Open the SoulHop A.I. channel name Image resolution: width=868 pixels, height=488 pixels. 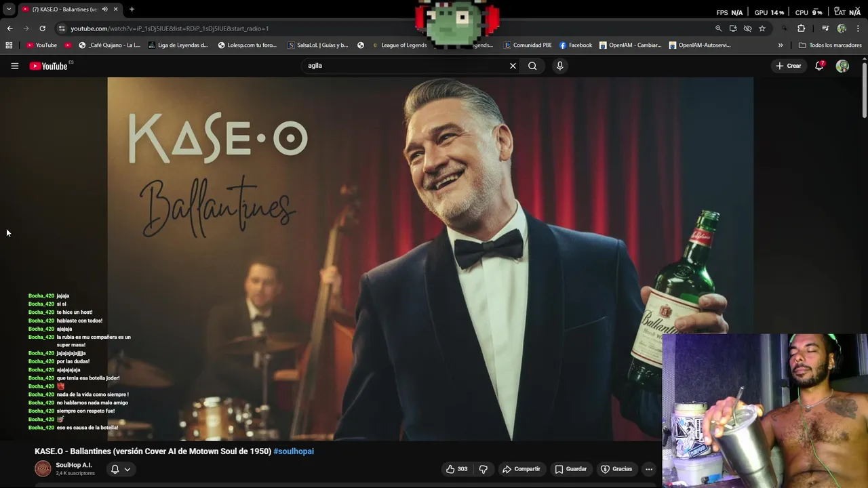tap(74, 465)
